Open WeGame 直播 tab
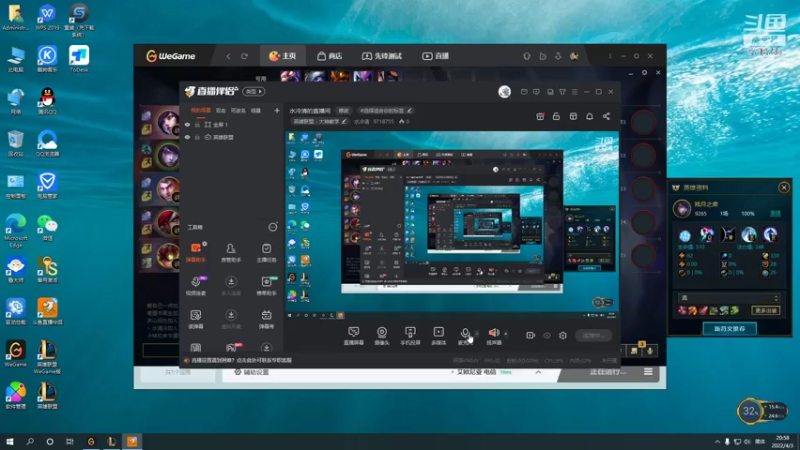Viewport: 800px width, 450px height. (x=435, y=56)
